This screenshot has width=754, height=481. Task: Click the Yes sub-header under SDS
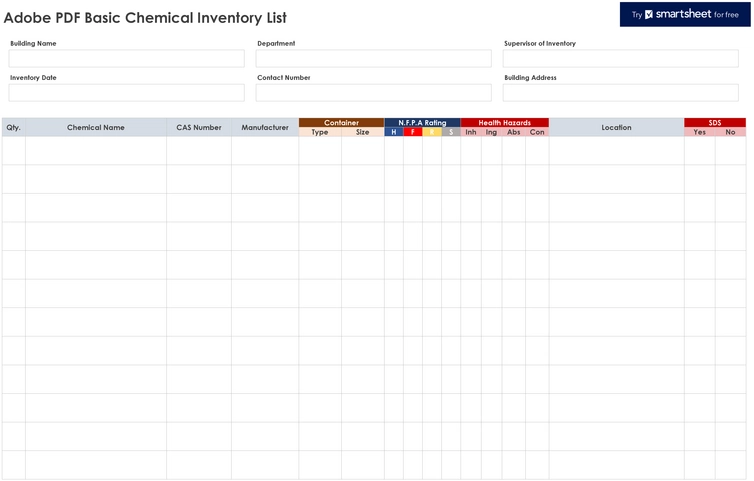click(700, 132)
